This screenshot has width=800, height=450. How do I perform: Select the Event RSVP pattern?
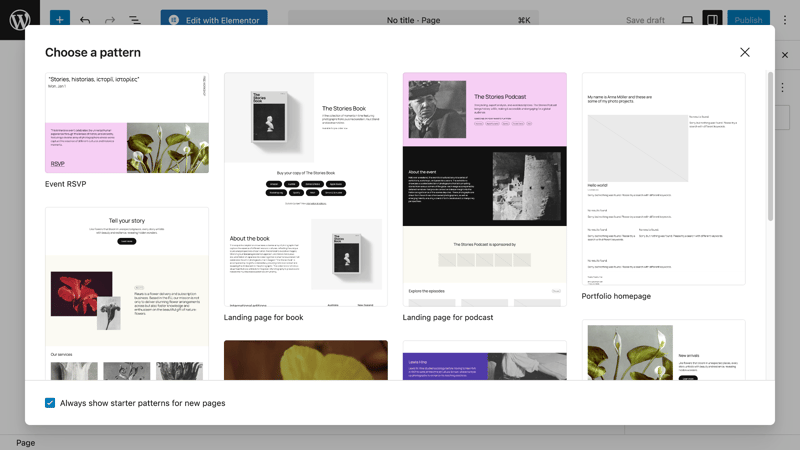[x=127, y=123]
